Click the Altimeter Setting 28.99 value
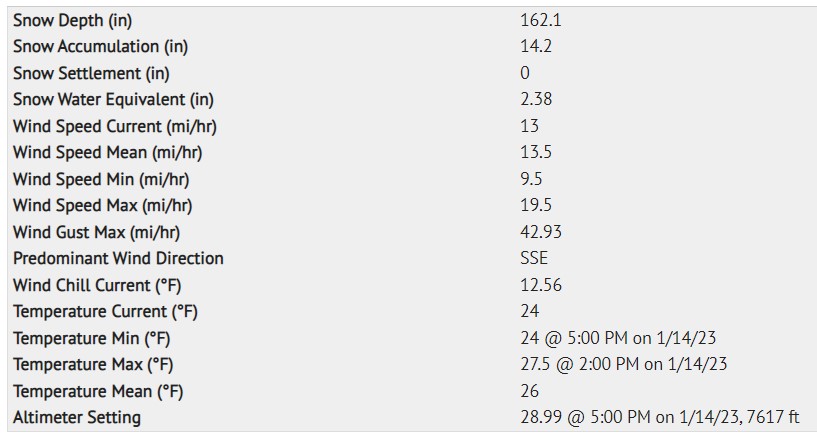 (x=541, y=417)
